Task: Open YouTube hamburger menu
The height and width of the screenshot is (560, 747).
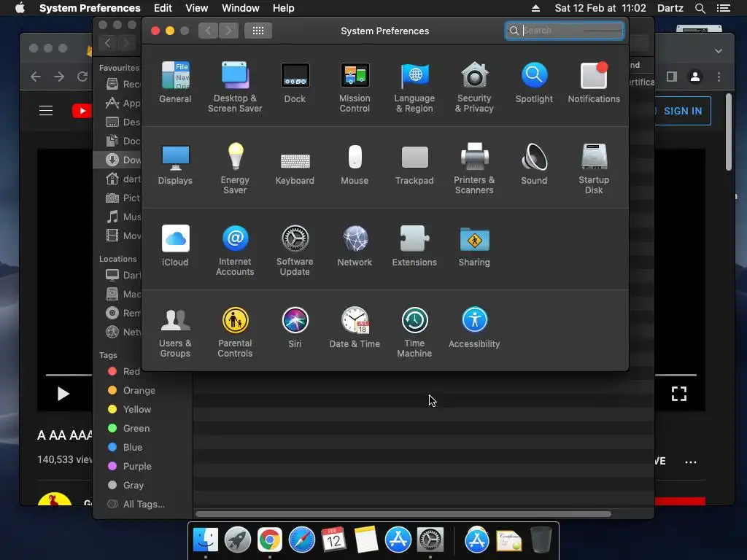Action: click(46, 111)
